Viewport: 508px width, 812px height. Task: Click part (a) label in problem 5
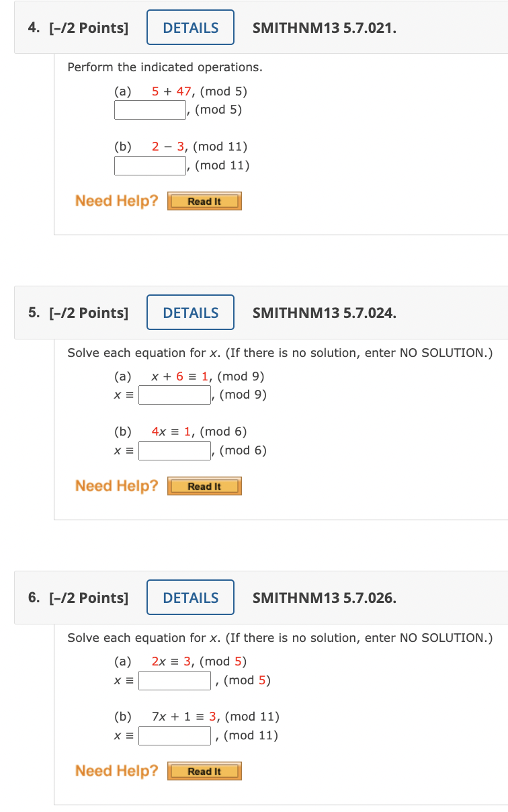coord(123,376)
